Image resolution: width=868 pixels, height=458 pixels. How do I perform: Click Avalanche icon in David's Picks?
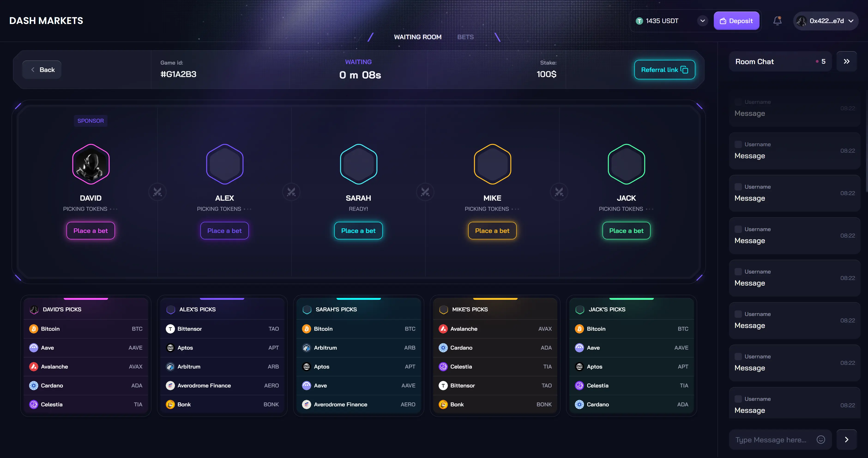point(34,366)
